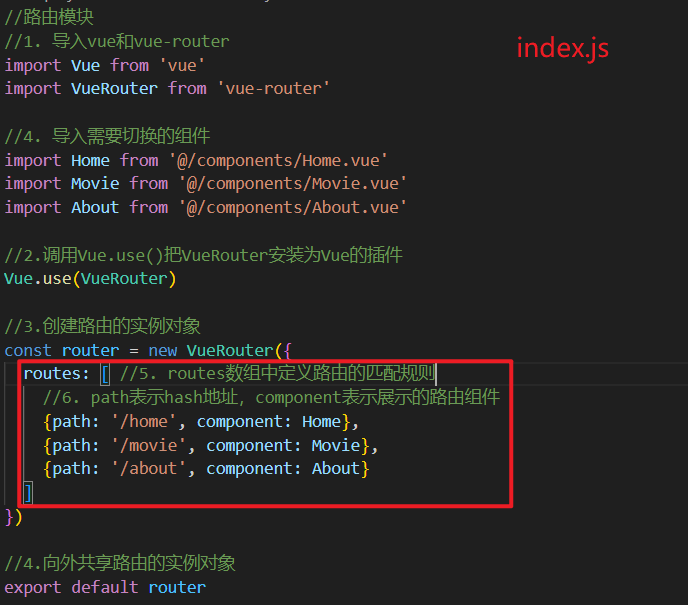The height and width of the screenshot is (605, 688).
Task: Click the comment '//4.向外共享路由的实例对象'
Action: 120,563
